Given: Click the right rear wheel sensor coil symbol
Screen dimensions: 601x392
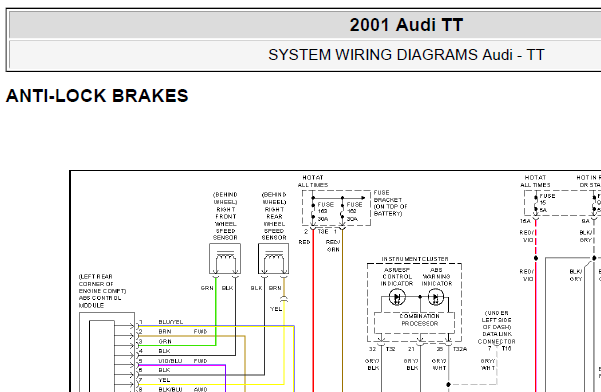Looking at the screenshot, I should 273,259.
